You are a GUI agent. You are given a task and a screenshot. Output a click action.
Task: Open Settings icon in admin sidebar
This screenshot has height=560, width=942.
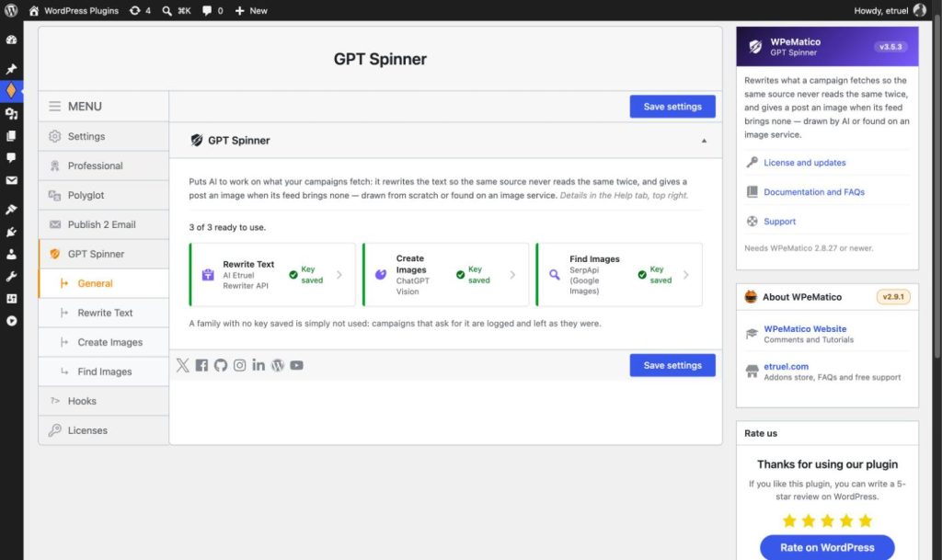[11, 298]
